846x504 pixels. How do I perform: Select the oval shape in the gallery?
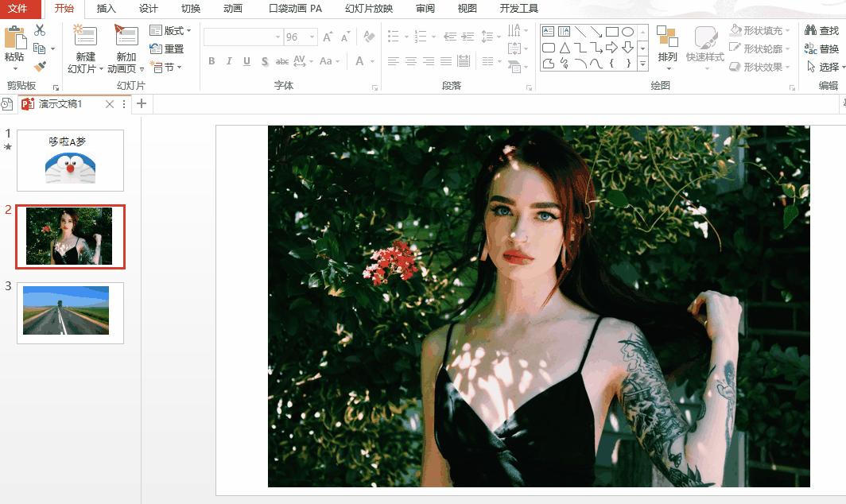point(628,32)
